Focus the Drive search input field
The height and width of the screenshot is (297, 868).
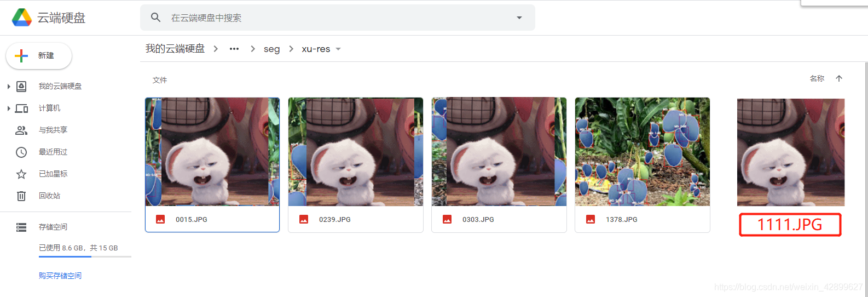coord(338,18)
